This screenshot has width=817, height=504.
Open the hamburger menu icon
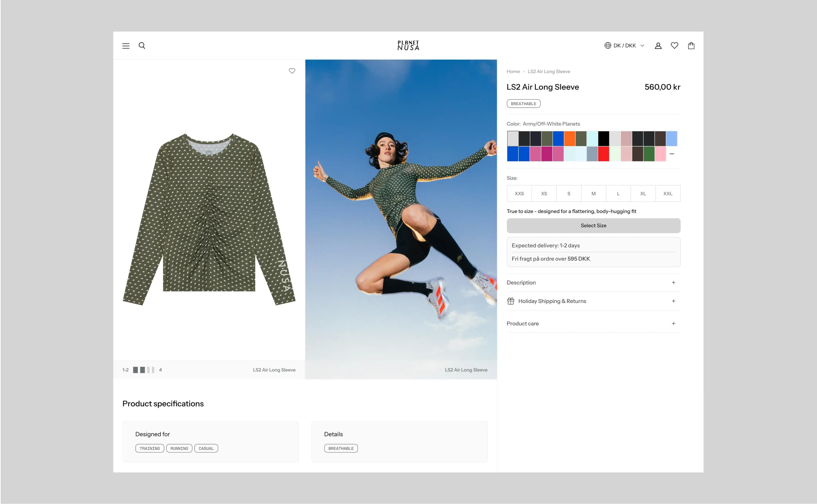pos(126,46)
